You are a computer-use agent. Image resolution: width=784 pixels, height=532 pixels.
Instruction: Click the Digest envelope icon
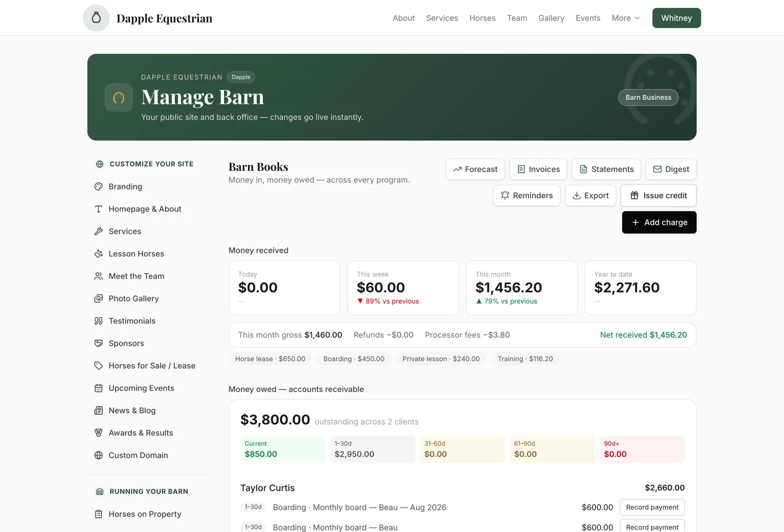(658, 169)
